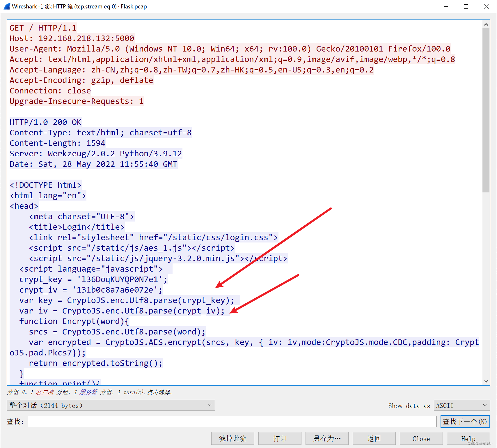
Task: Click the <!DOCTYPE html> line
Action: pyautogui.click(x=45, y=185)
